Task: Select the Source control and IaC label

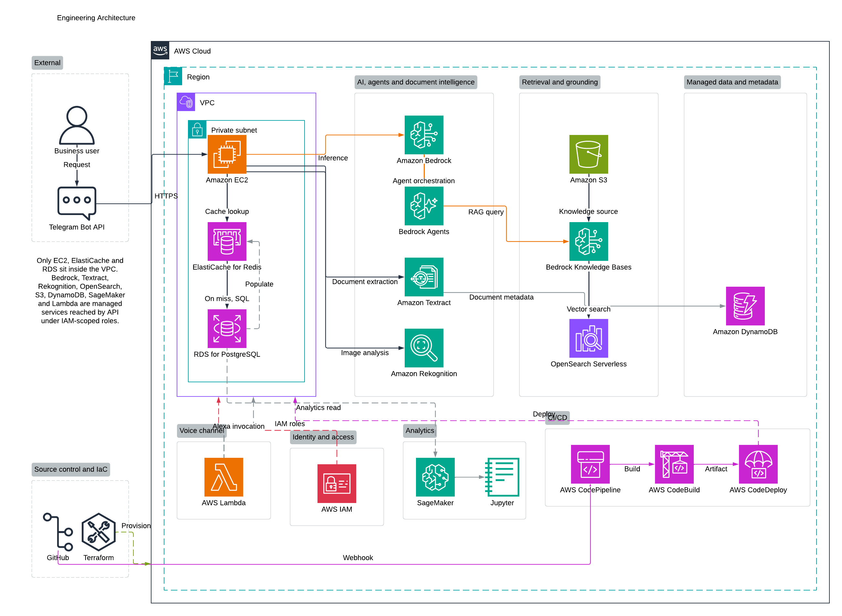Action: pos(71,469)
